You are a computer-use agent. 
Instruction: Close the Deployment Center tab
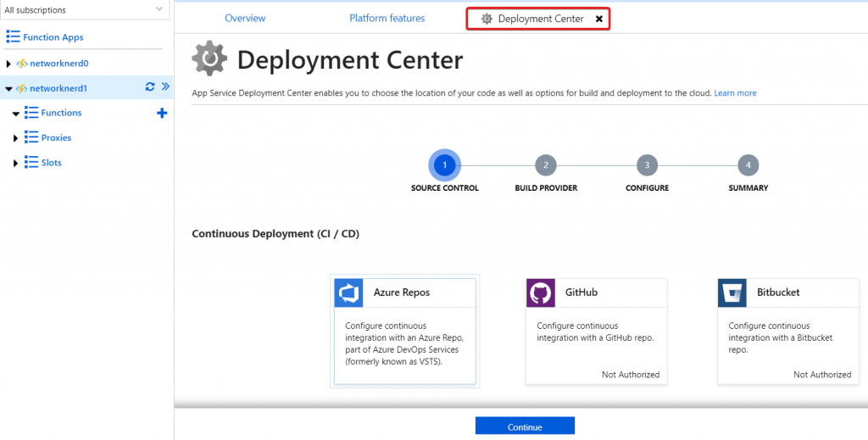[599, 19]
